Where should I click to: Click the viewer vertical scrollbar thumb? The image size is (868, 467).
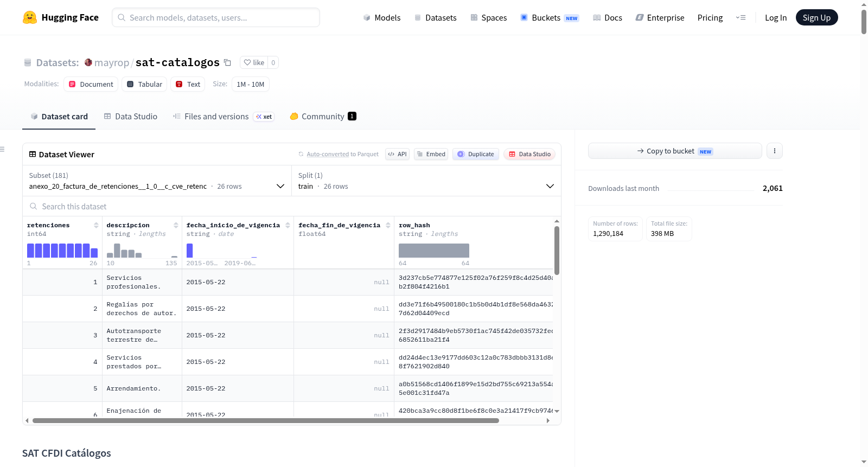coord(557,251)
